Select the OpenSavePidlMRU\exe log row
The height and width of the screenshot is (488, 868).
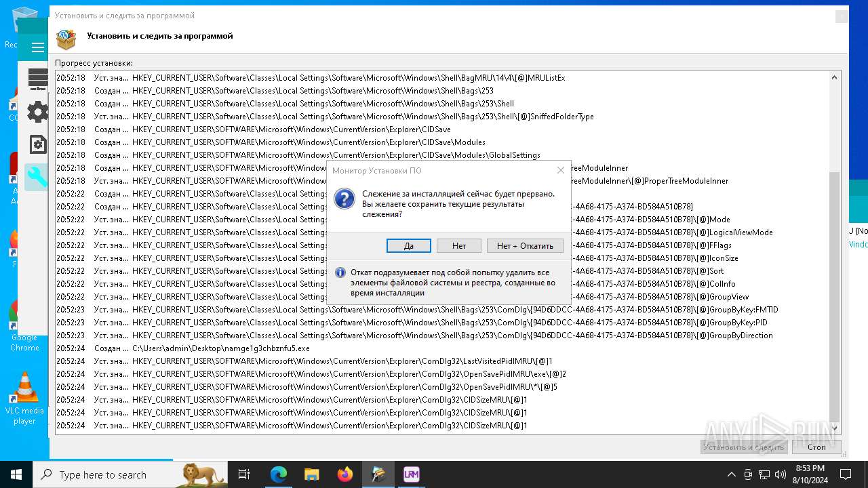click(x=441, y=374)
